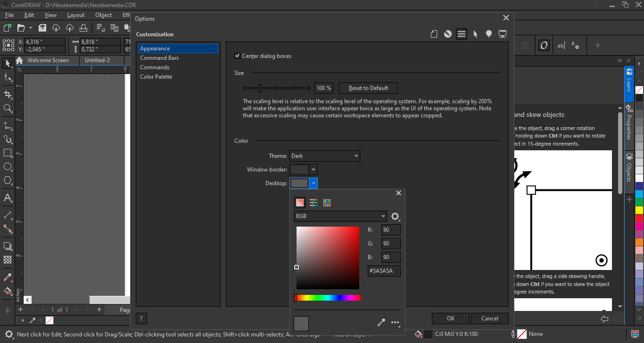The image size is (644, 343).
Task: Click the Reset to Default button
Action: [x=368, y=88]
